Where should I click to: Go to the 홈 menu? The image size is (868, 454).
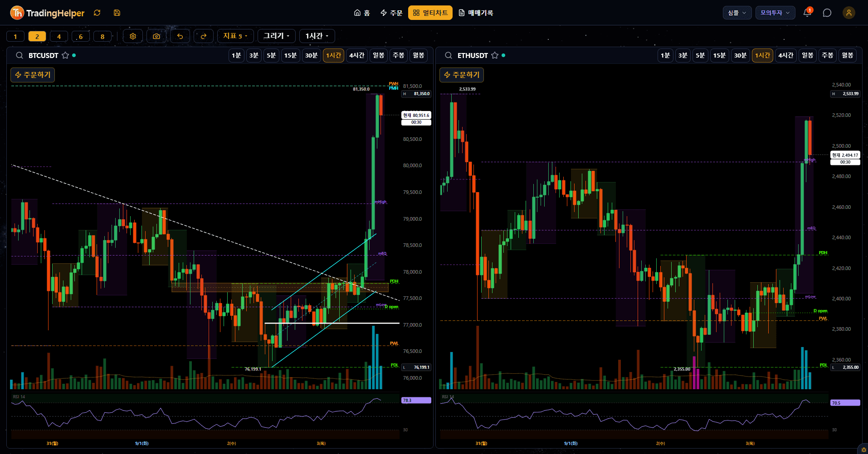[362, 13]
